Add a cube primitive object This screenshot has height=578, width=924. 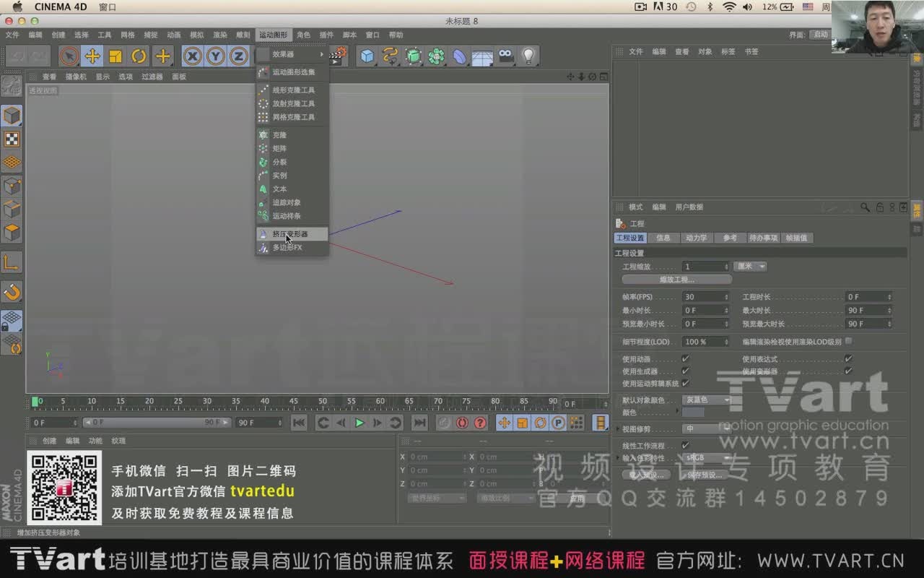pos(367,56)
